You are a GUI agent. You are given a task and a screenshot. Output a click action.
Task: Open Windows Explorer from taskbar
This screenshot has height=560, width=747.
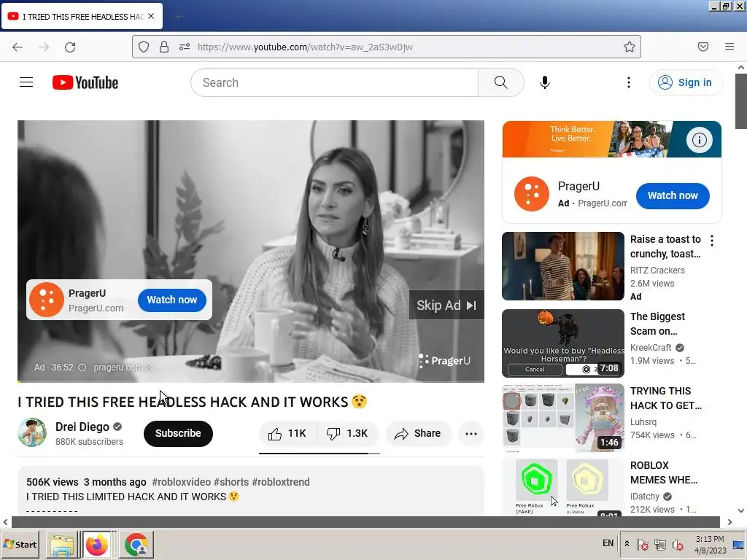[x=62, y=544]
